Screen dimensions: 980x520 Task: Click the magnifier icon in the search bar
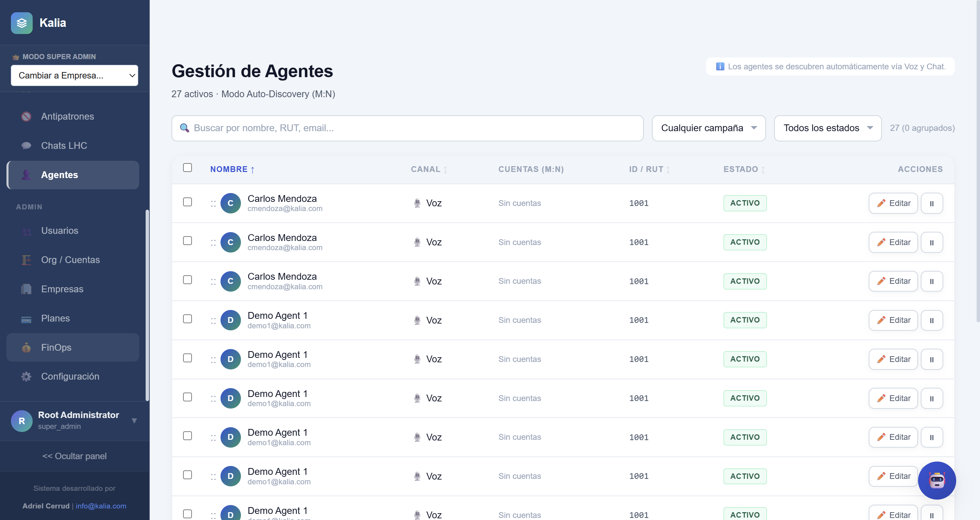pyautogui.click(x=184, y=128)
